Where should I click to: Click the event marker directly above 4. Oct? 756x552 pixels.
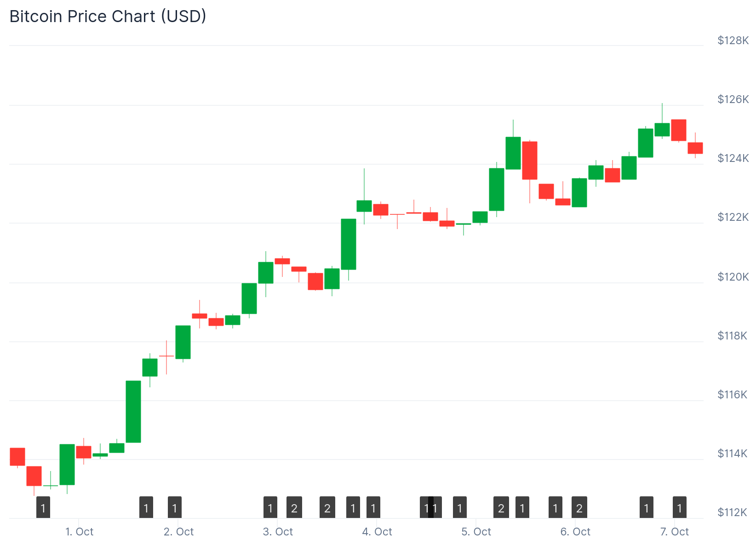[373, 507]
